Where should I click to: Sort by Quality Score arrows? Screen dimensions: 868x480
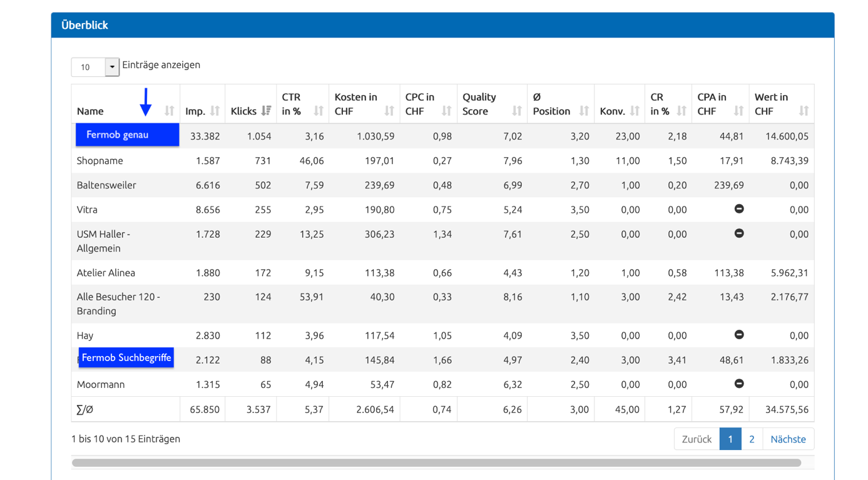coord(516,111)
